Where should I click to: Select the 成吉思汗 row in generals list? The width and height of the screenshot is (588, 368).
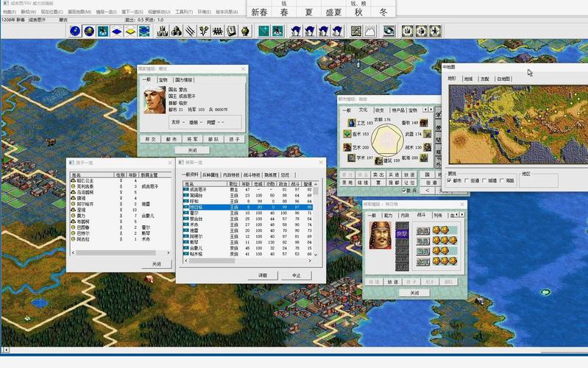(x=247, y=190)
